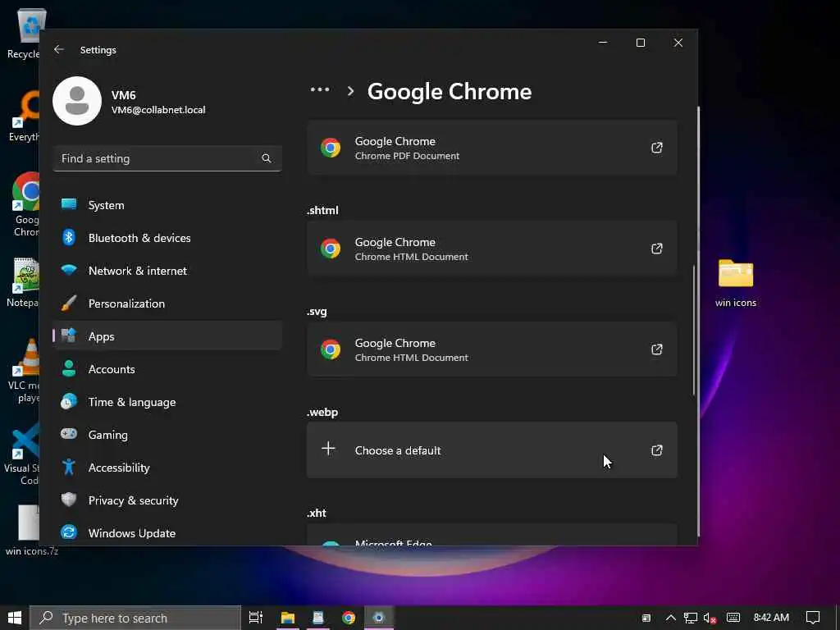This screenshot has width=840, height=630.
Task: Click the Gaming controller icon
Action: 69,433
